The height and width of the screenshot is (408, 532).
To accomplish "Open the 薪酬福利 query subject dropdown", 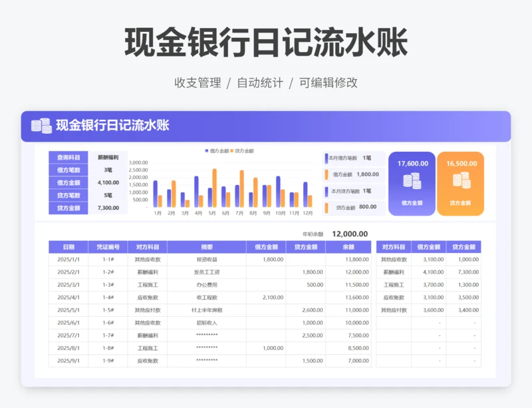I will coord(108,156).
